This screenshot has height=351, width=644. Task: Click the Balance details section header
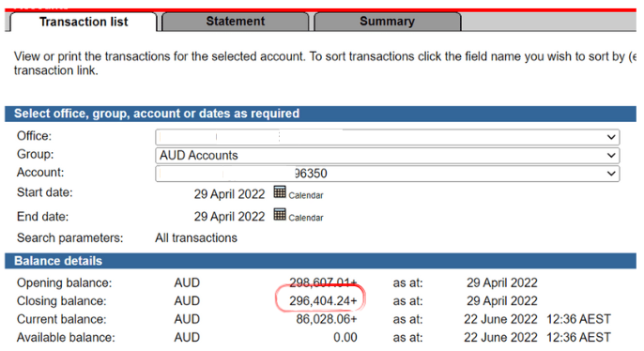[320, 261]
